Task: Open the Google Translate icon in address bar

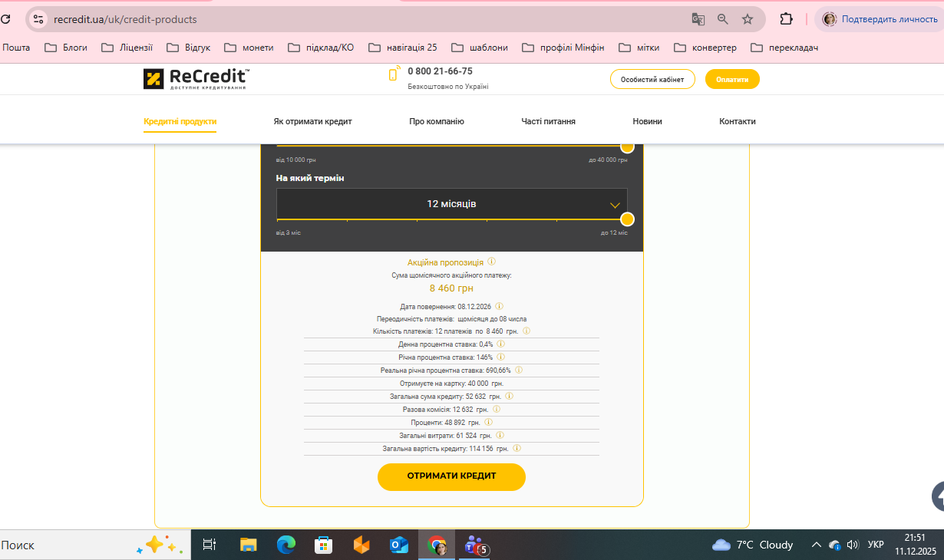Action: click(698, 19)
